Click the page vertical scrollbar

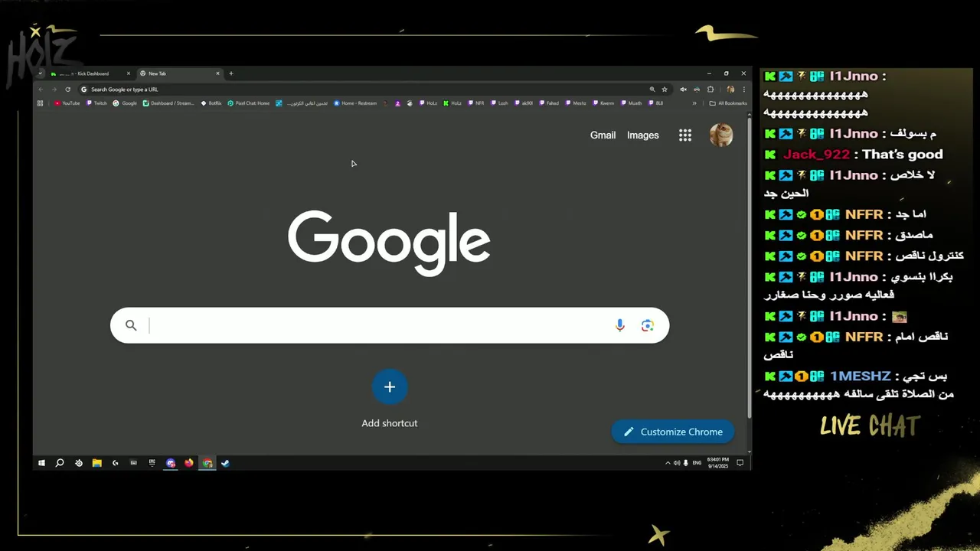[750, 268]
